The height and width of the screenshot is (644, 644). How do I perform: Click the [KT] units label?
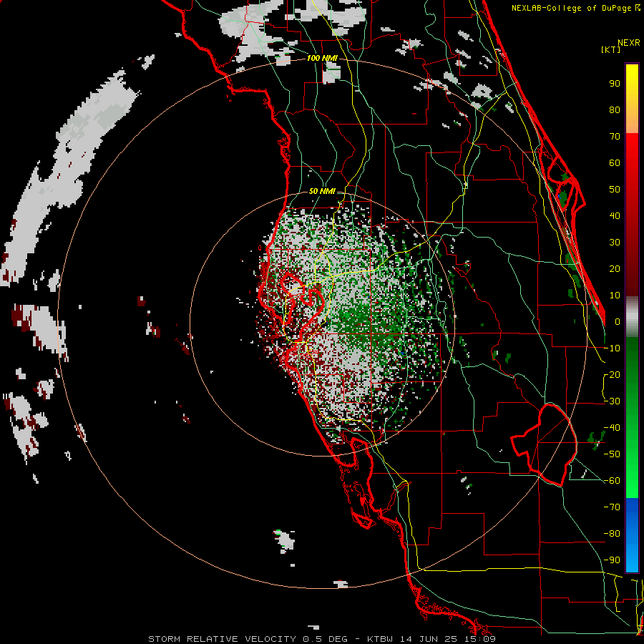coord(611,49)
